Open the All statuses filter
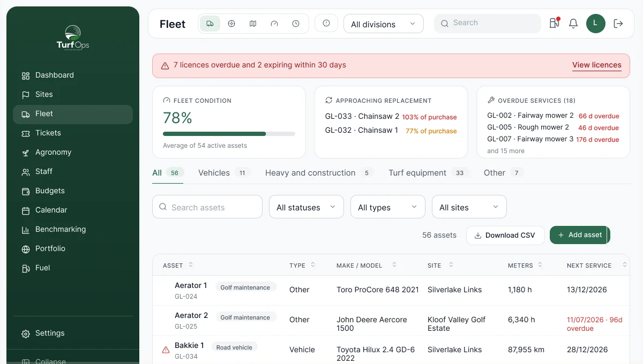This screenshot has height=364, width=643. [x=306, y=207]
